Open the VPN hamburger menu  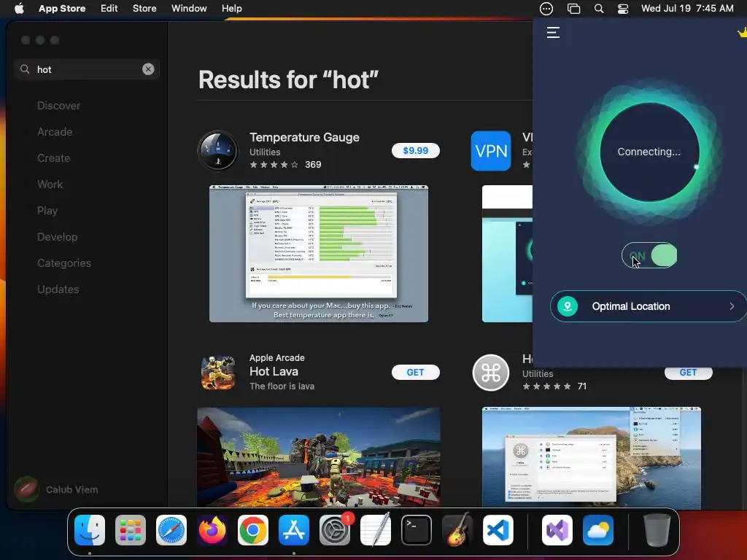tap(553, 32)
